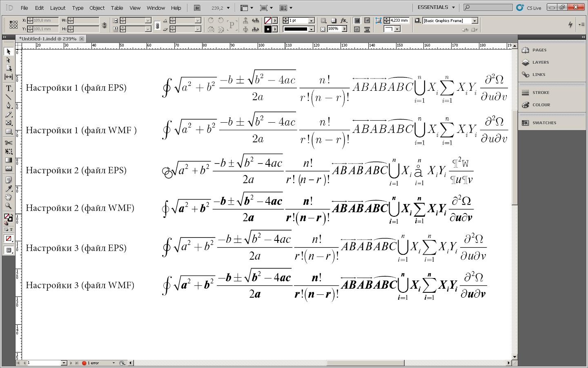
Task: Open the Type menu
Action: pos(78,8)
